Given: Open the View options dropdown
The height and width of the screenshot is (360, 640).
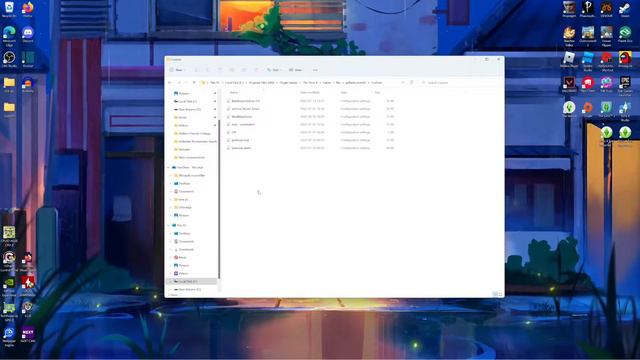Looking at the screenshot, I should pyautogui.click(x=296, y=70).
